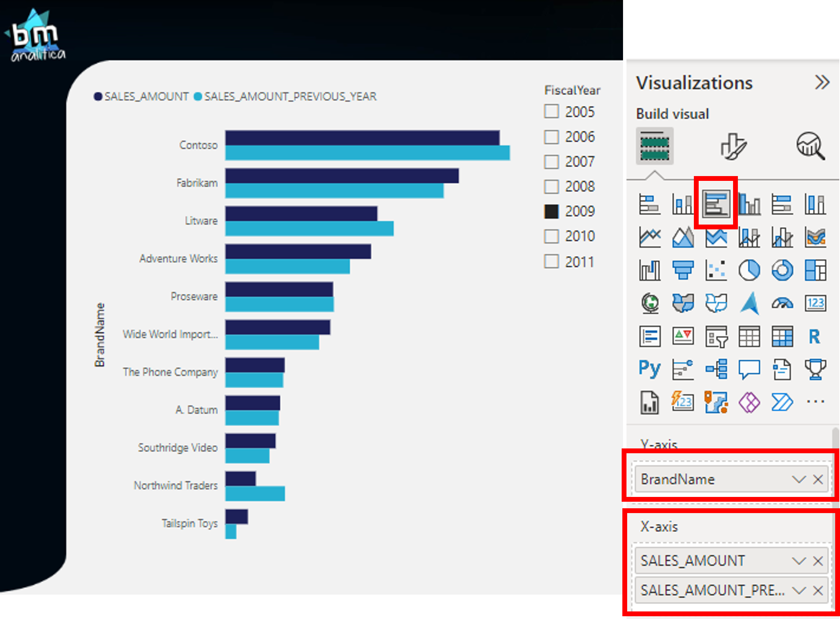Select the Fabrikam previous year bar
This screenshot has width=840, height=619.
tap(335, 191)
